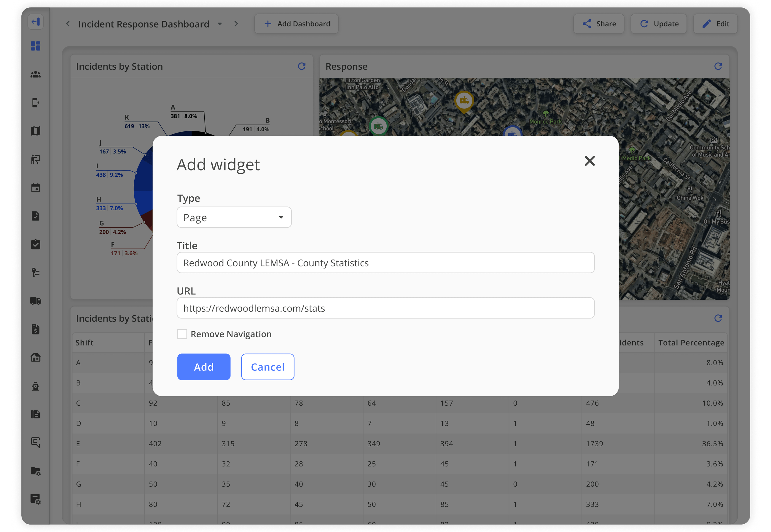Image resolution: width=771 pixels, height=532 pixels.
Task: Open the widget Type dropdown showing Page
Action: tap(234, 217)
